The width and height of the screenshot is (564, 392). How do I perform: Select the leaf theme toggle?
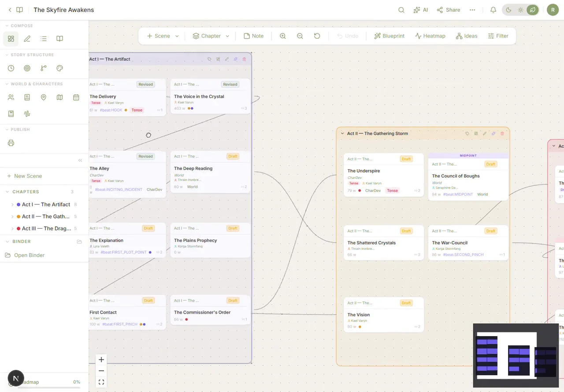tap(532, 10)
